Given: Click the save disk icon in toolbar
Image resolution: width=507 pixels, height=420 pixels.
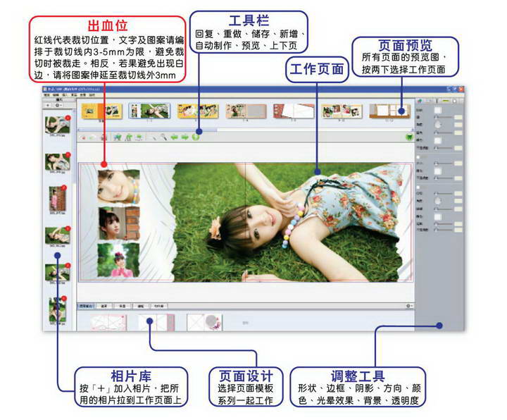Looking at the screenshot, I should (x=104, y=137).
